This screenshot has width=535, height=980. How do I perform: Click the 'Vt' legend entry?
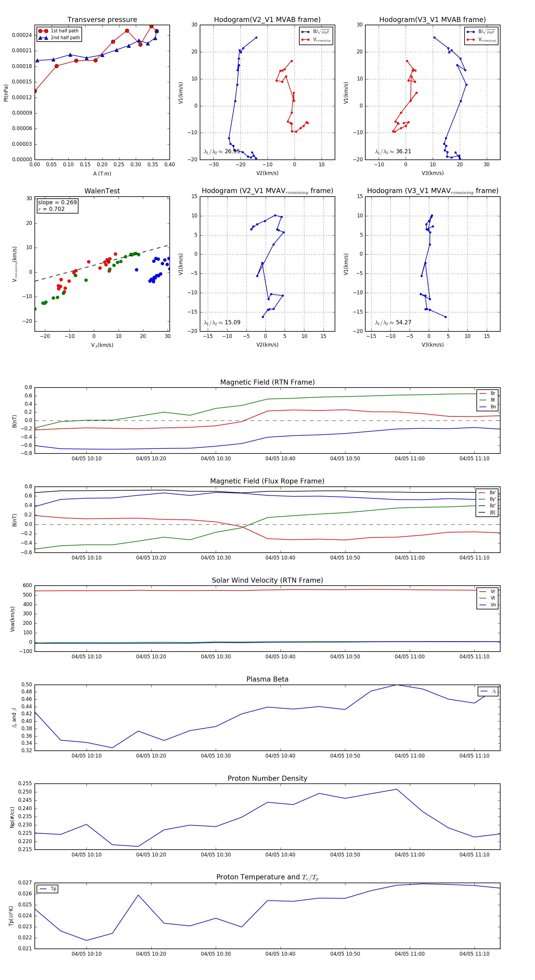487,598
